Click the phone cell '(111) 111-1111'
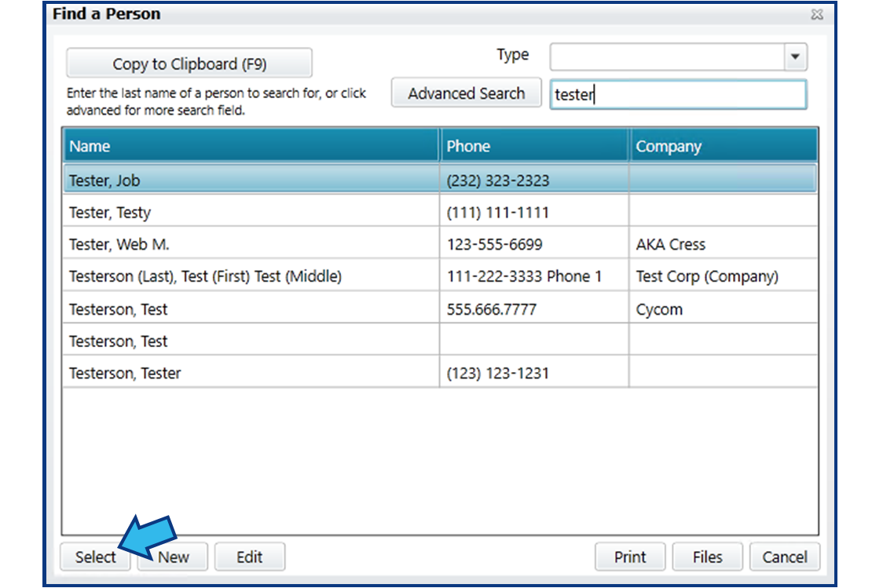 pyautogui.click(x=534, y=213)
